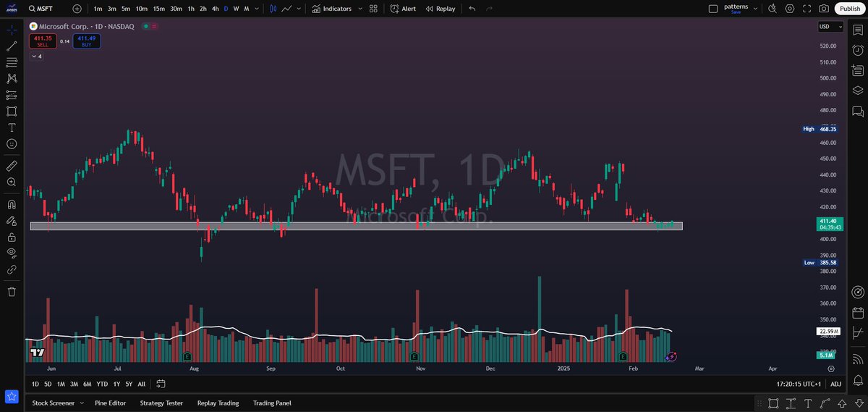Viewport: 868px width, 412px height.
Task: Select the trend line drawing tool
Action: click(12, 46)
